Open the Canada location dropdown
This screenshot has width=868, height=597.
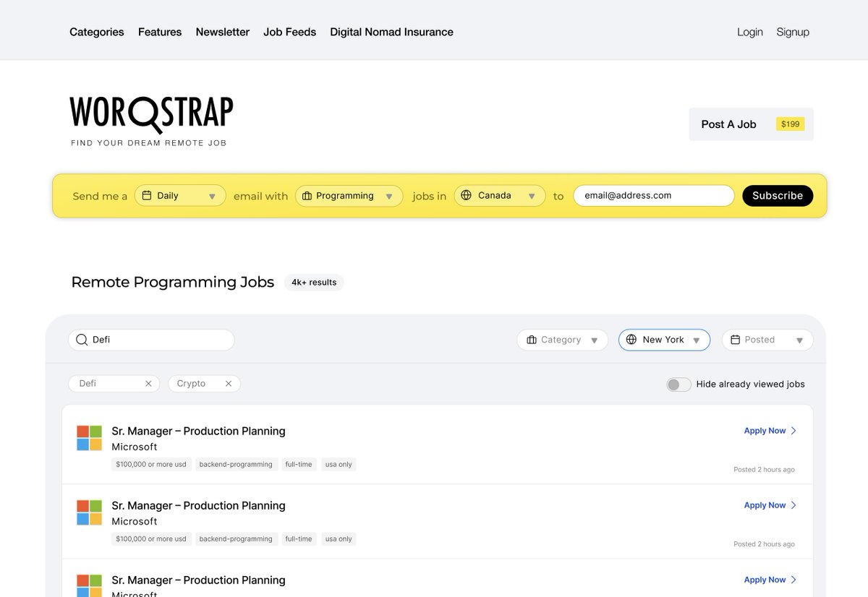tap(500, 195)
